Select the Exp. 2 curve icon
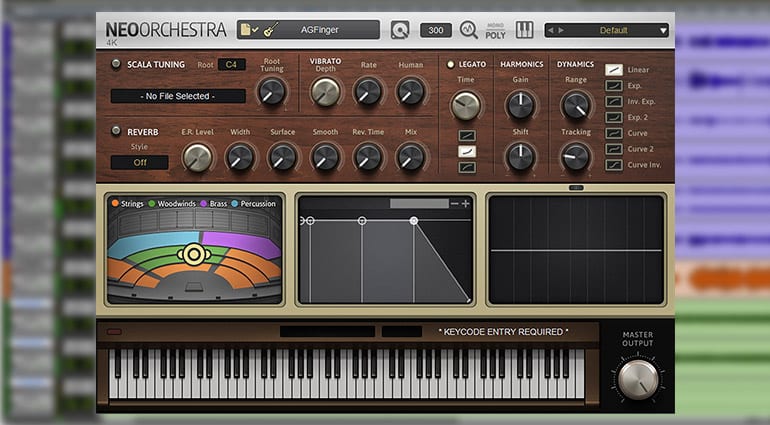The width and height of the screenshot is (770, 425). pos(614,117)
